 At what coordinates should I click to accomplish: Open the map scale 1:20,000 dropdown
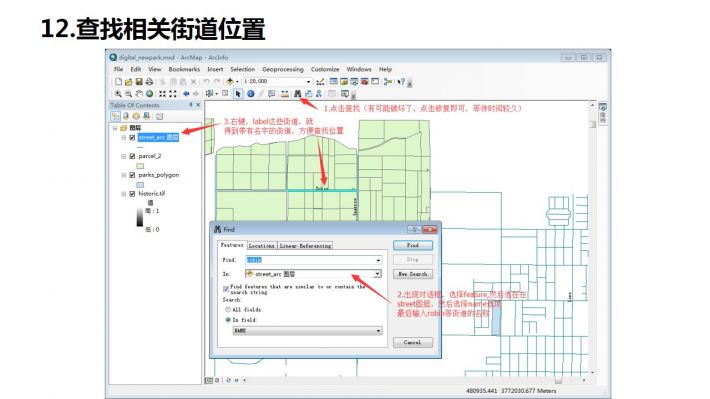click(x=308, y=82)
